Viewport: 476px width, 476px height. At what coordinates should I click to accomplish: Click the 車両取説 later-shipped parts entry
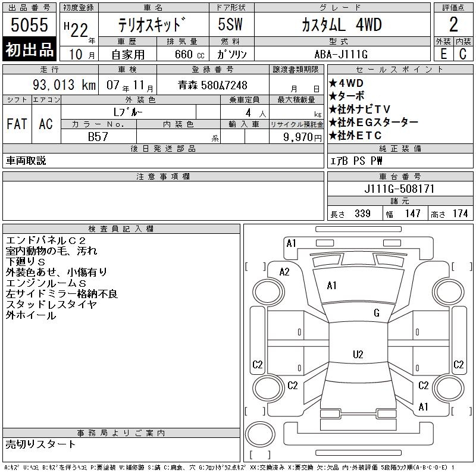pos(26,161)
